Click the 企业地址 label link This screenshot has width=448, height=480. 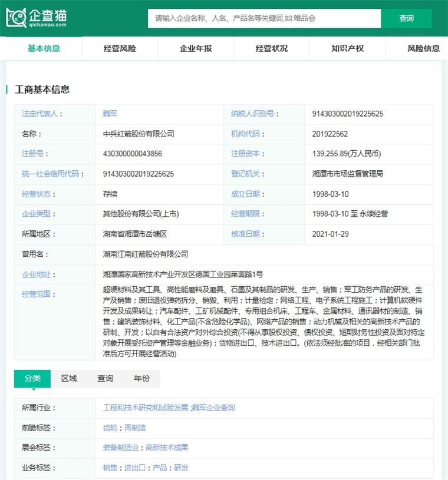[x=36, y=274]
